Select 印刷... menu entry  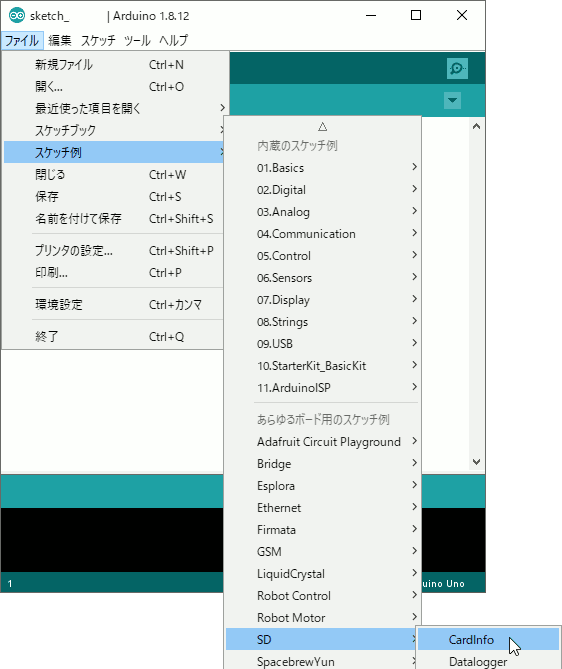(114, 273)
